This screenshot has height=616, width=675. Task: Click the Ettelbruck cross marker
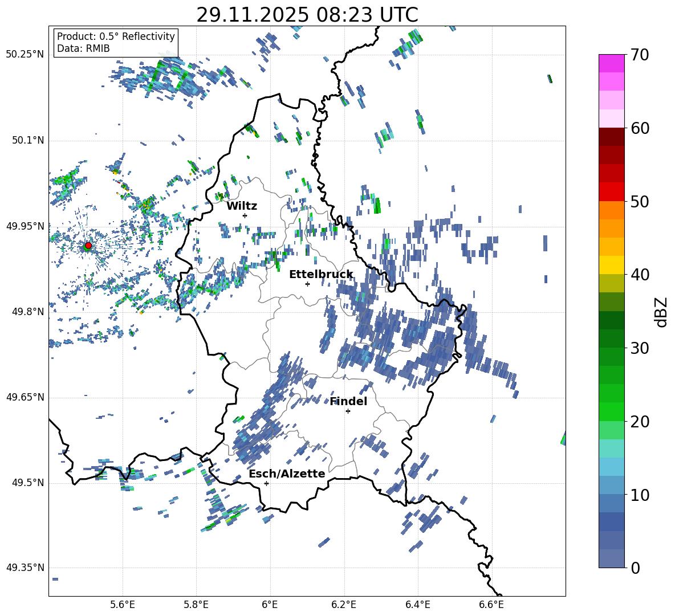(307, 284)
